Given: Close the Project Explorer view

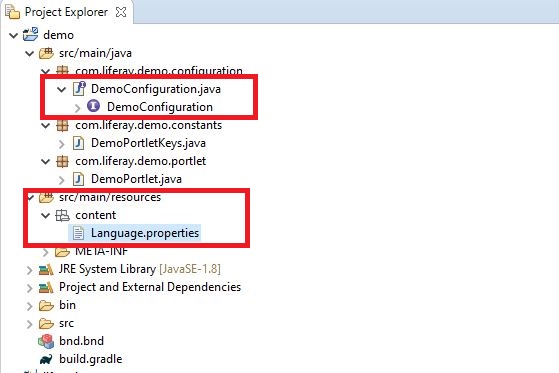Looking at the screenshot, I should [x=121, y=12].
